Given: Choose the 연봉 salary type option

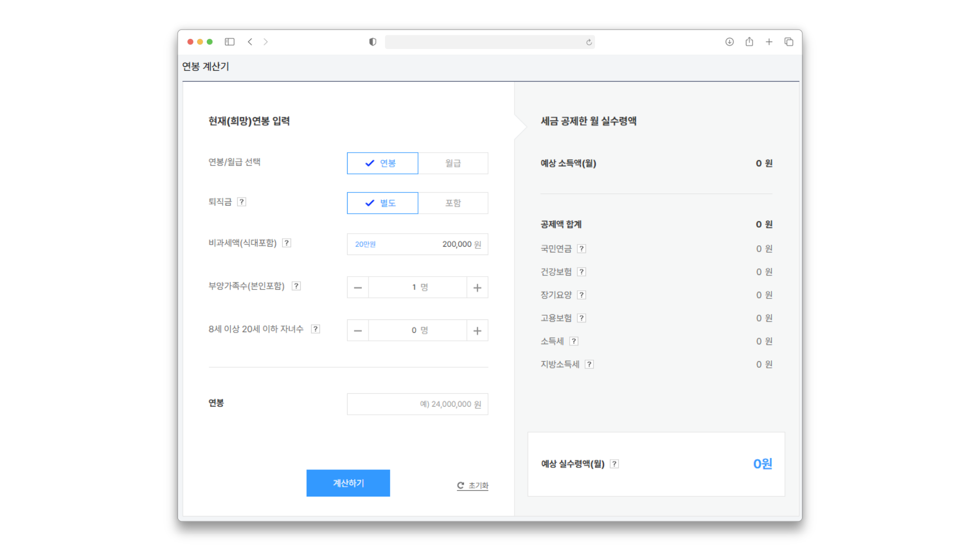Looking at the screenshot, I should 382,163.
